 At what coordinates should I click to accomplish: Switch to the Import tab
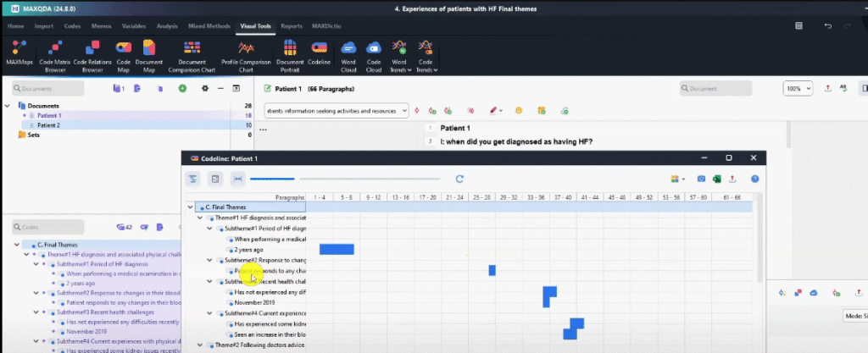tap(44, 26)
